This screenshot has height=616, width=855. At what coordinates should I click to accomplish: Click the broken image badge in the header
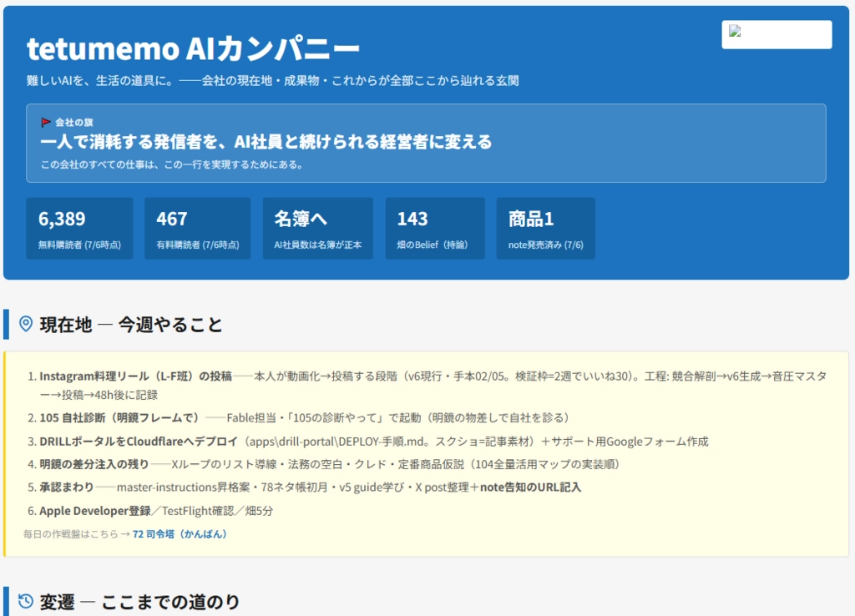click(x=777, y=34)
